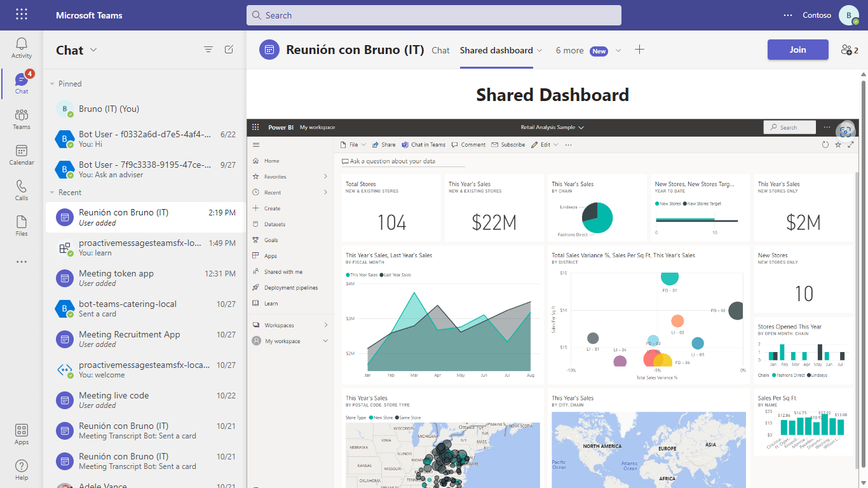Open Retail Analysis Sample title dropdown

(x=581, y=128)
